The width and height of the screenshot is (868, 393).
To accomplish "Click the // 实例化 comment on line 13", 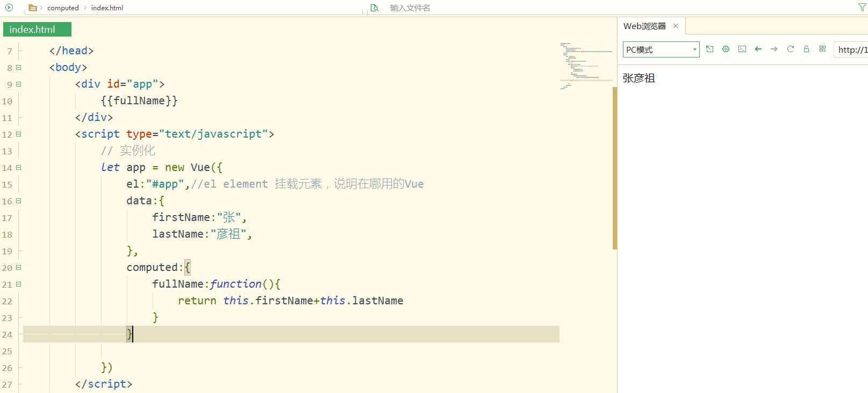I will coord(128,151).
